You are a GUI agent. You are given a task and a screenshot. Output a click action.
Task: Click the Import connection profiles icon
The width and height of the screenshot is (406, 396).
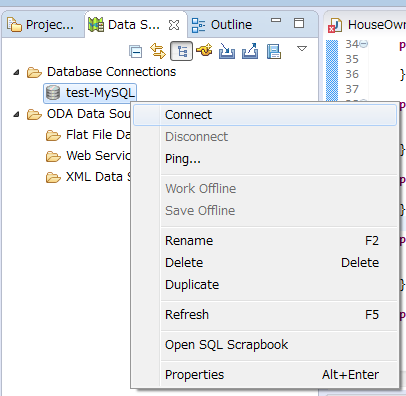click(227, 51)
